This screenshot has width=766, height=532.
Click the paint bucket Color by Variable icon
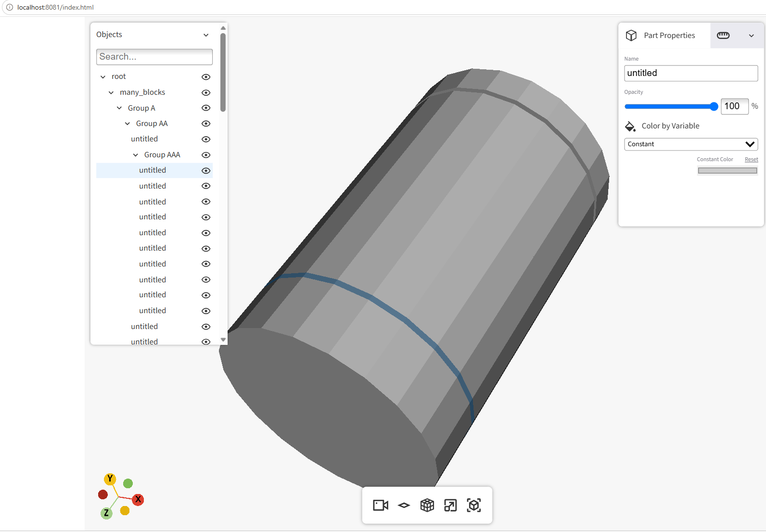(630, 126)
